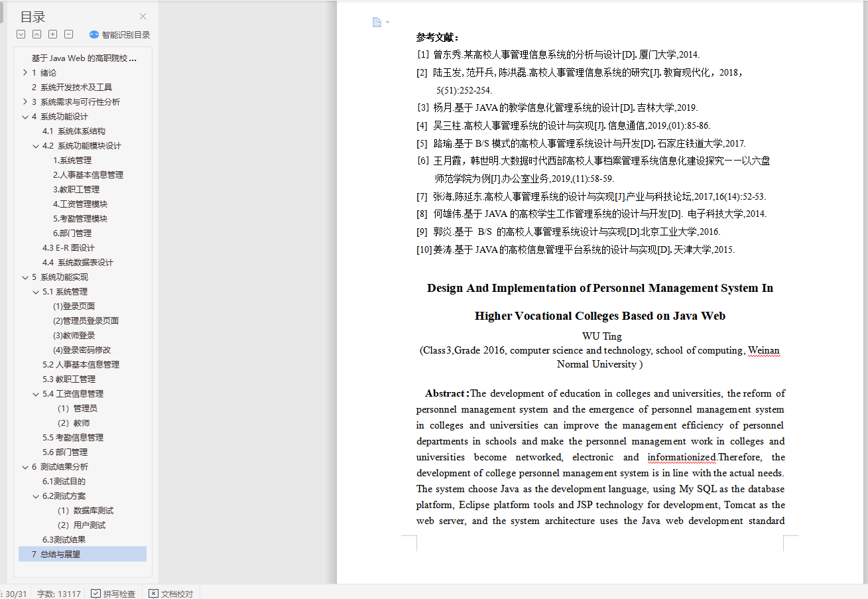This screenshot has height=599, width=868.
Task: Select '（2）用户测试' entry
Action: pyautogui.click(x=83, y=525)
